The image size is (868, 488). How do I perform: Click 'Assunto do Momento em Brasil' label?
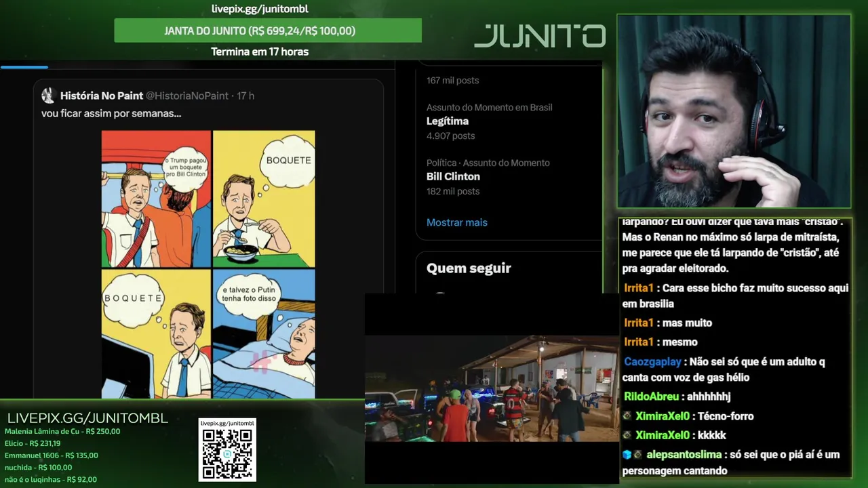489,107
